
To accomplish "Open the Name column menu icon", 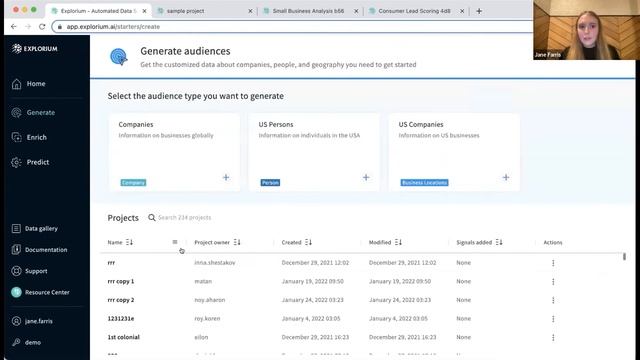I will point(175,242).
